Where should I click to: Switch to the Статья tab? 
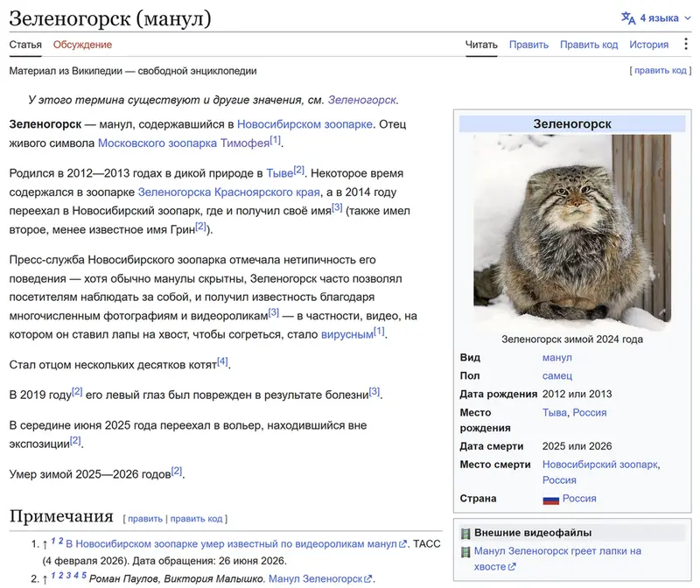click(25, 45)
